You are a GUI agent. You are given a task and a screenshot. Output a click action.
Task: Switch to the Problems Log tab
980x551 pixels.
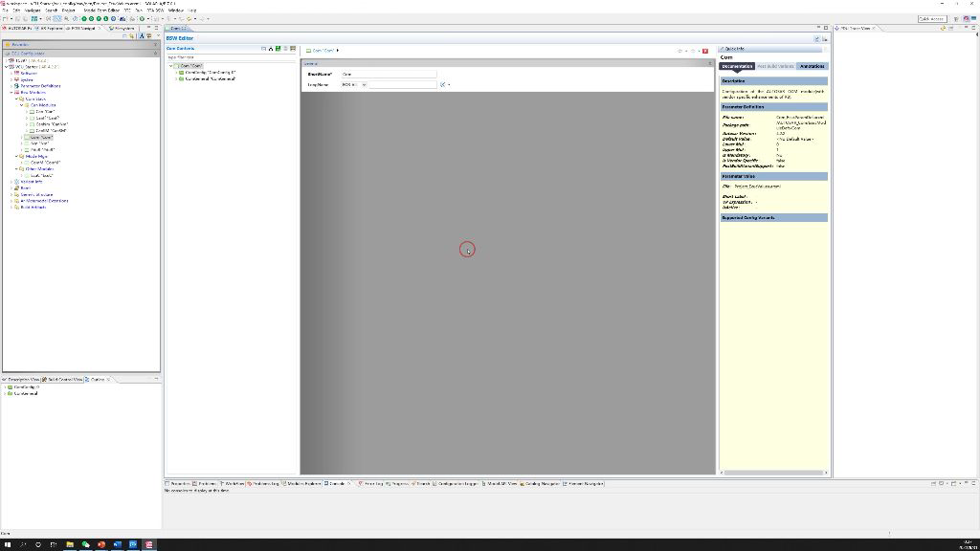click(x=264, y=483)
